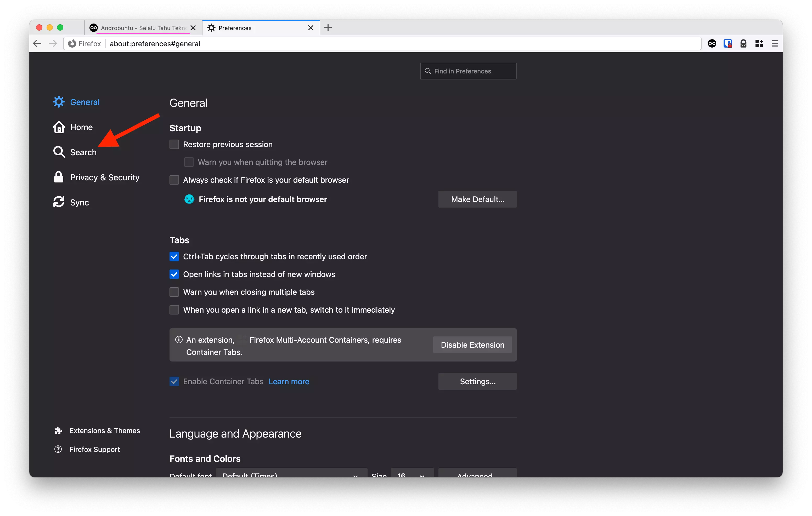Click the back navigation arrow
Viewport: 812px width, 516px height.
coord(37,43)
